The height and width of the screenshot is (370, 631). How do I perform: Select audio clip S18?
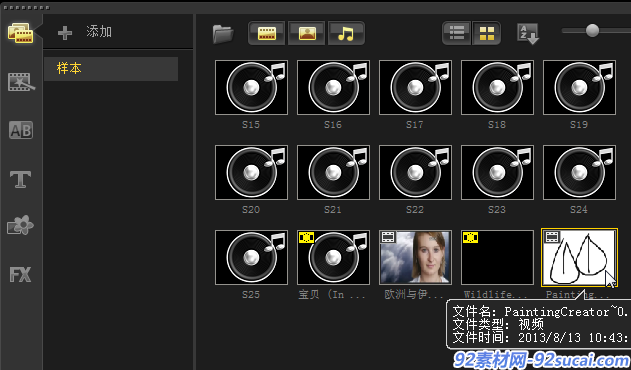[x=497, y=87]
